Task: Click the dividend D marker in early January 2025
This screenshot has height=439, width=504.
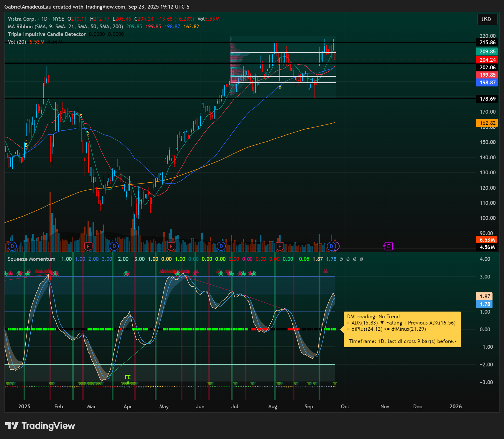Action: (12, 246)
